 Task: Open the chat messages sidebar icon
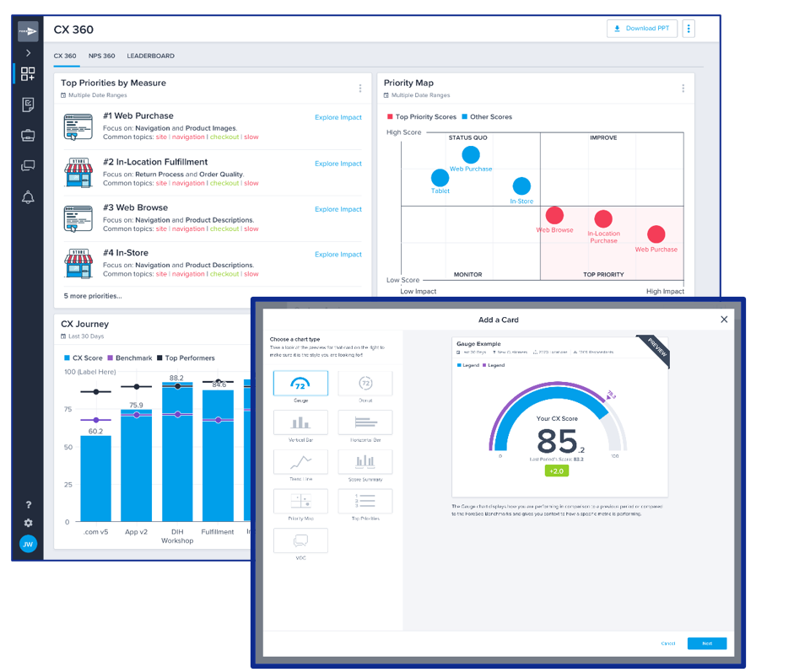(x=28, y=166)
